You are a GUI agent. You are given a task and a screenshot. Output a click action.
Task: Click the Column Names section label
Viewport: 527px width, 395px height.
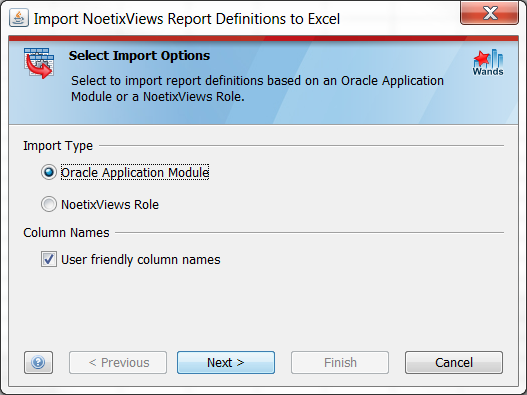66,232
